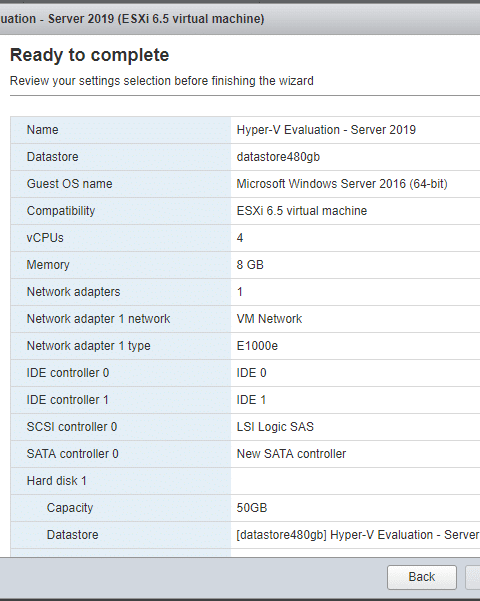
Task: Click the Back button
Action: (422, 577)
